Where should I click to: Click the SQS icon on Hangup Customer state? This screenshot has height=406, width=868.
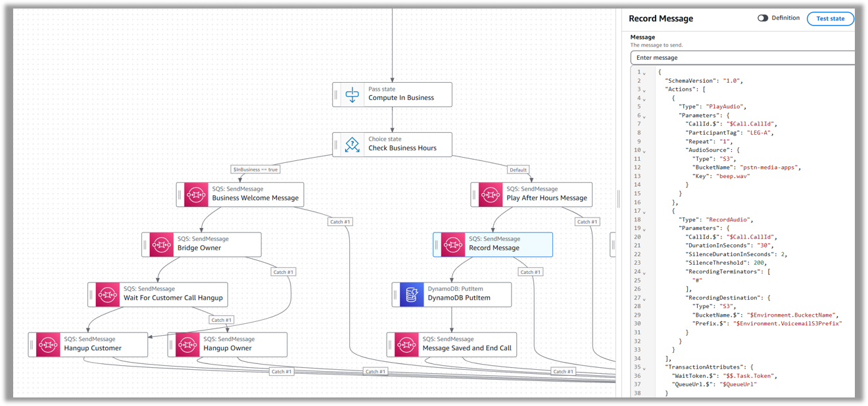pyautogui.click(x=47, y=344)
